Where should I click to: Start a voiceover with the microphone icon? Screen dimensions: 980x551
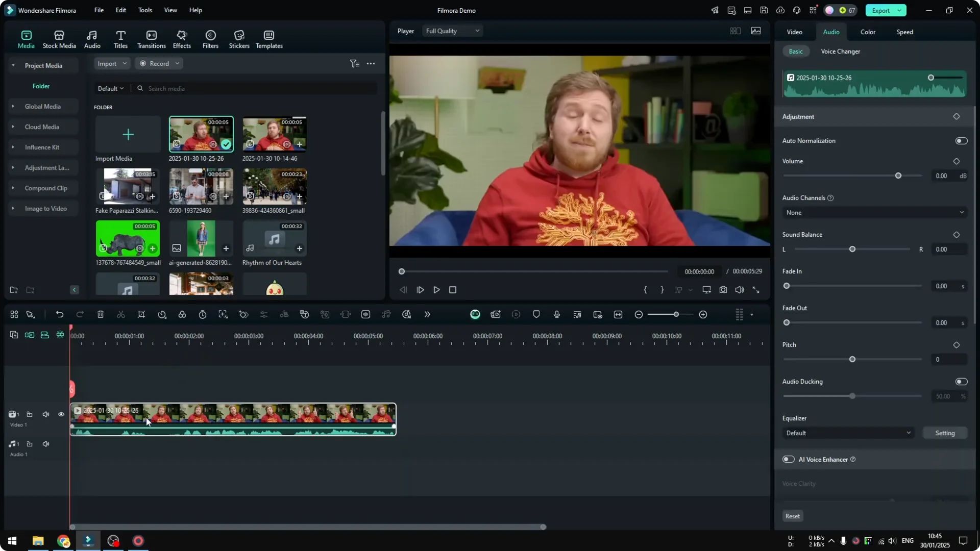pos(556,314)
